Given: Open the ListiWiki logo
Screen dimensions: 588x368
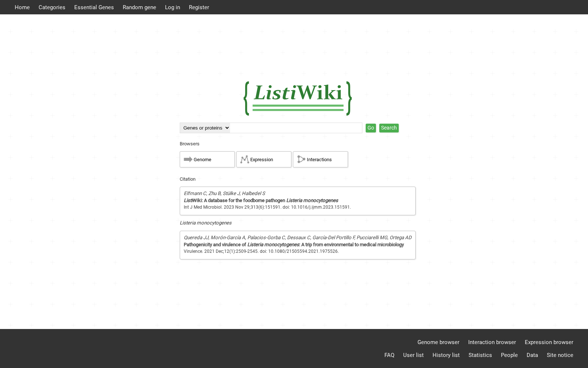Looking at the screenshot, I should [298, 98].
